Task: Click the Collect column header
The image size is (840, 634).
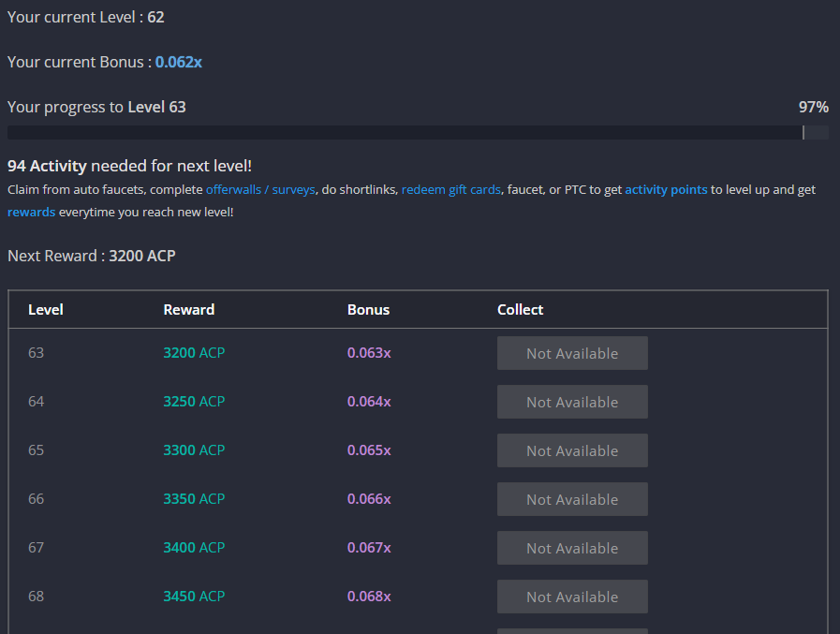Action: [520, 310]
